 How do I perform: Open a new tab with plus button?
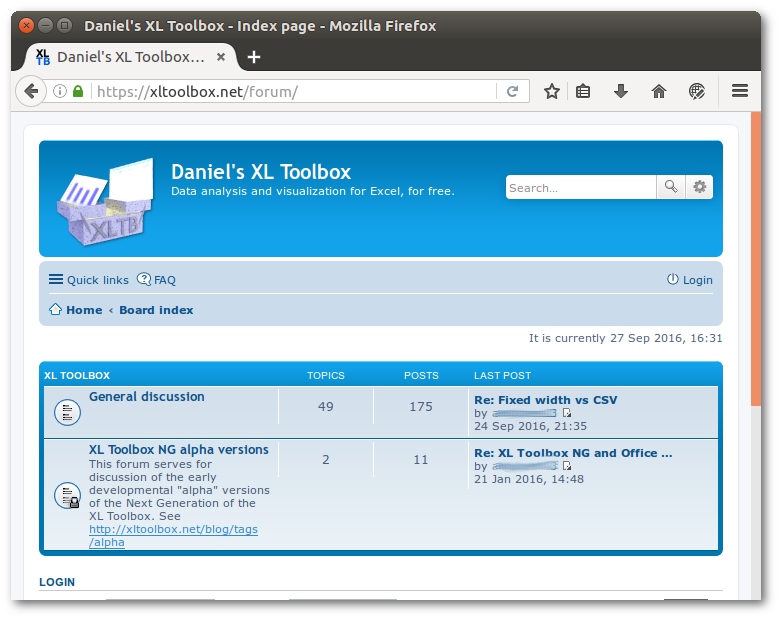[x=254, y=57]
